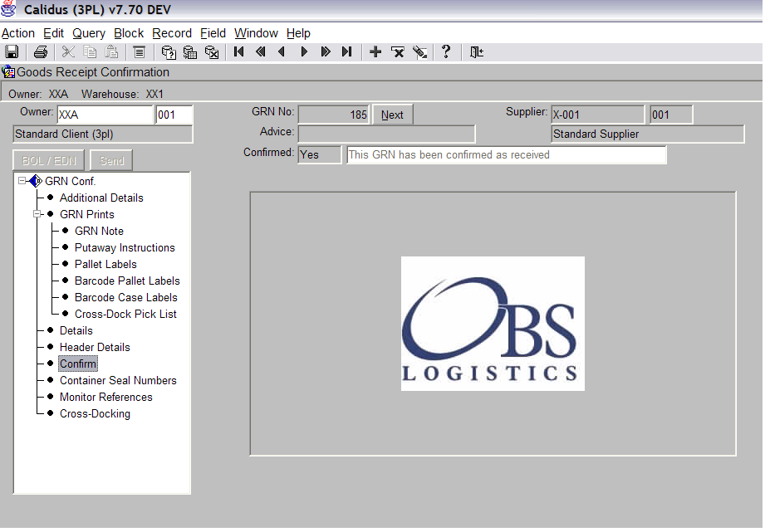Open the Window menu
The width and height of the screenshot is (765, 532).
(x=256, y=33)
